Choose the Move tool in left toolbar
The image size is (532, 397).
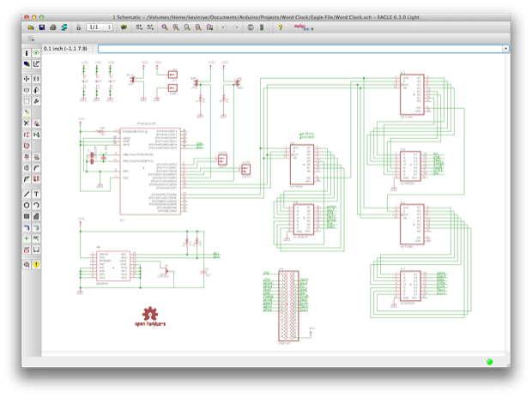pyautogui.click(x=27, y=79)
